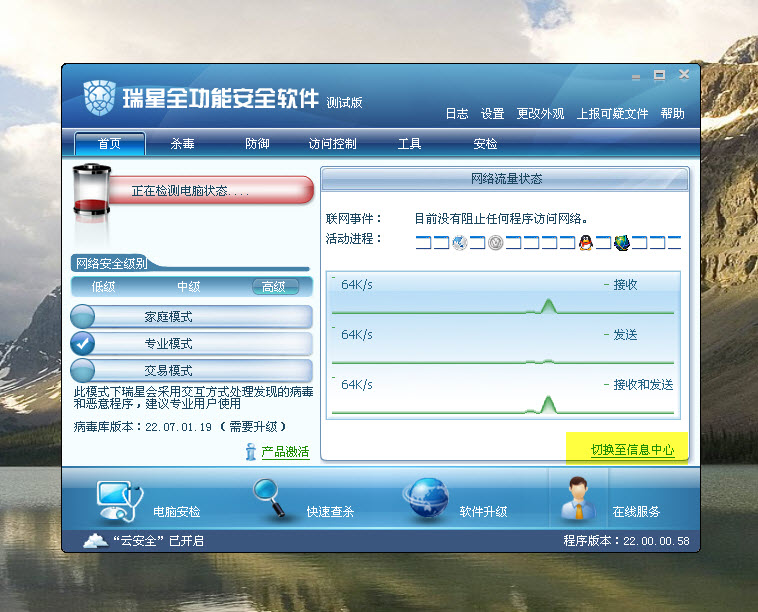
Task: Click 更改外观 in the top menu
Action: tap(540, 114)
